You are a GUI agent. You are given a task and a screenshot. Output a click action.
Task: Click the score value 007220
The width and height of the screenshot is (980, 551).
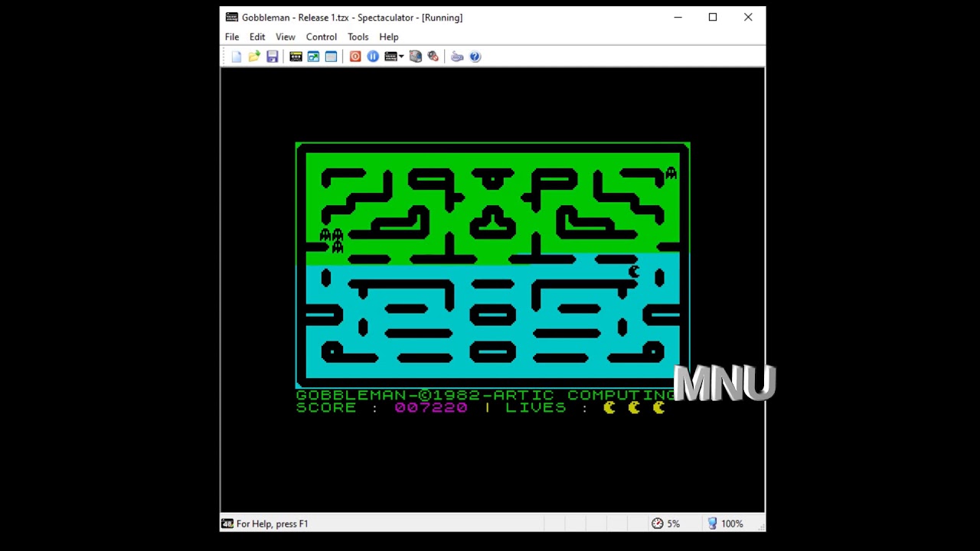[431, 408]
